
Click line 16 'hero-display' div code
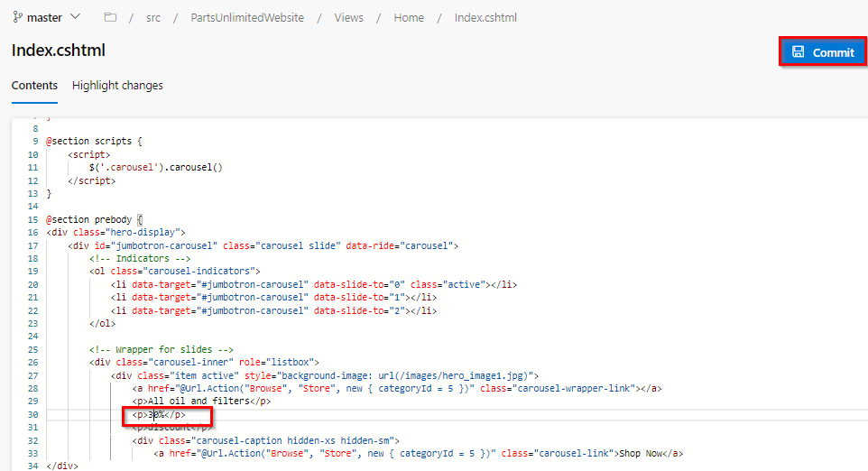coord(116,233)
